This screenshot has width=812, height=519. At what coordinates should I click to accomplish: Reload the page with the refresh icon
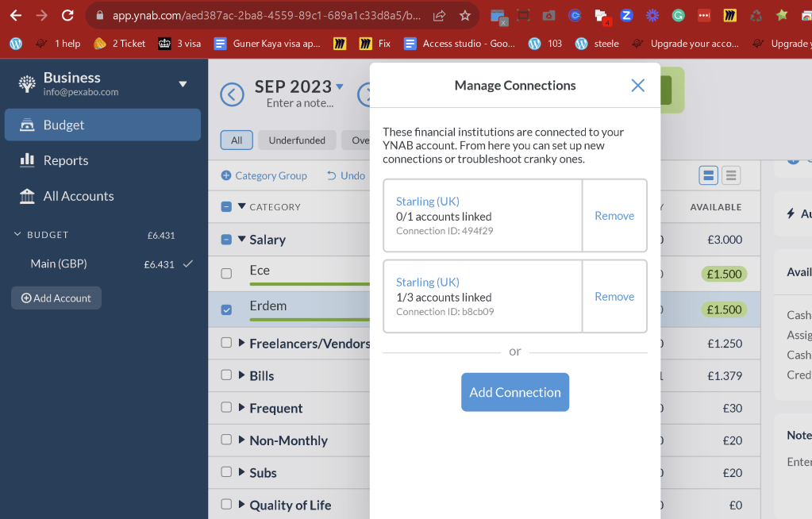click(x=67, y=16)
